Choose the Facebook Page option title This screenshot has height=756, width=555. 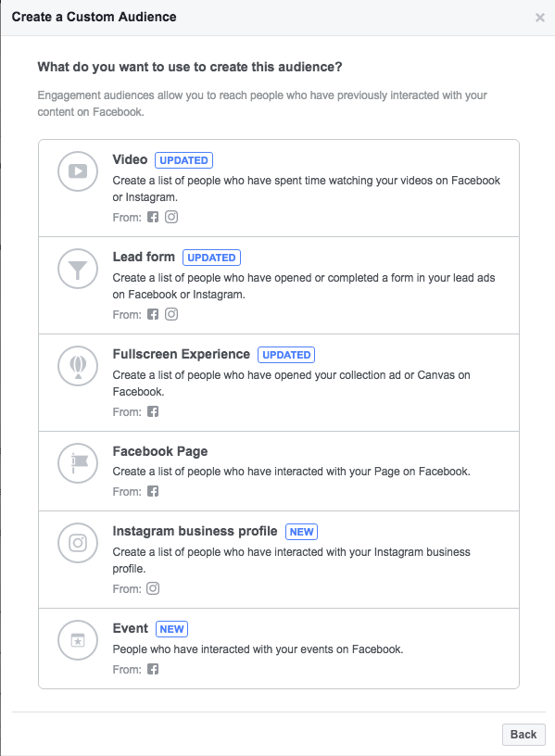coord(160,452)
